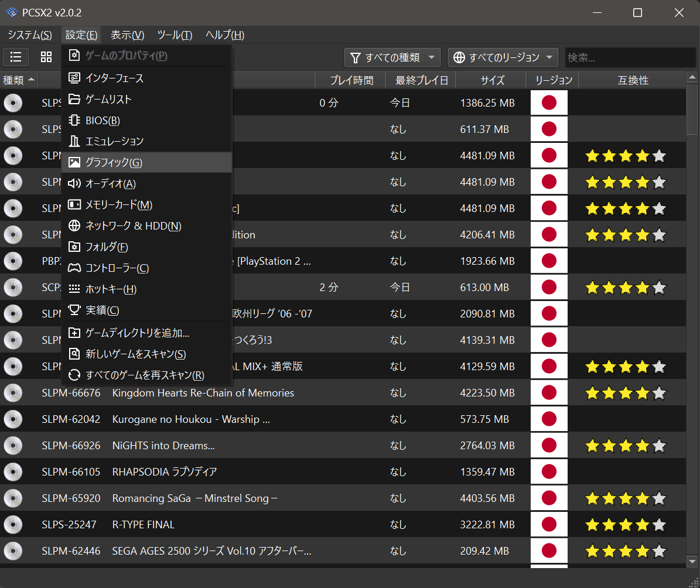Screen dimensions: 700x588
Task: Click the rescan all games refresh icon
Action: tap(74, 375)
